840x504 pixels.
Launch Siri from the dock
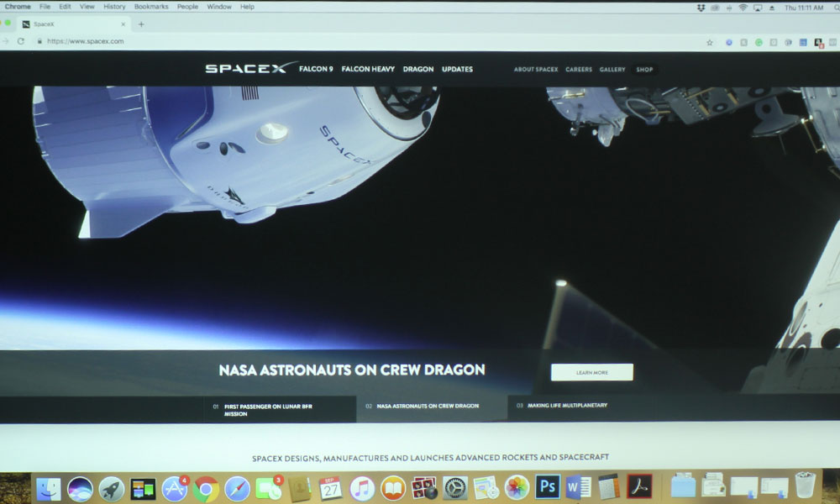[80, 489]
